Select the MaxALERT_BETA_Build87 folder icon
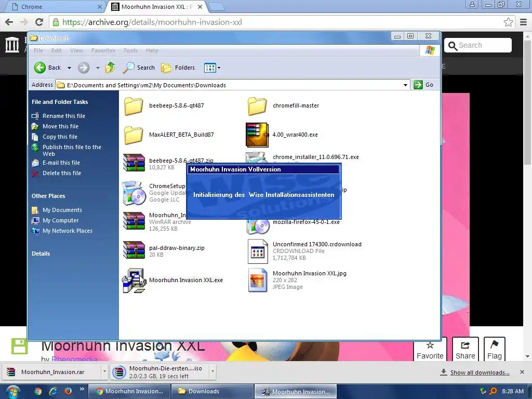Screen dimensions: 532x399 (x=134, y=135)
